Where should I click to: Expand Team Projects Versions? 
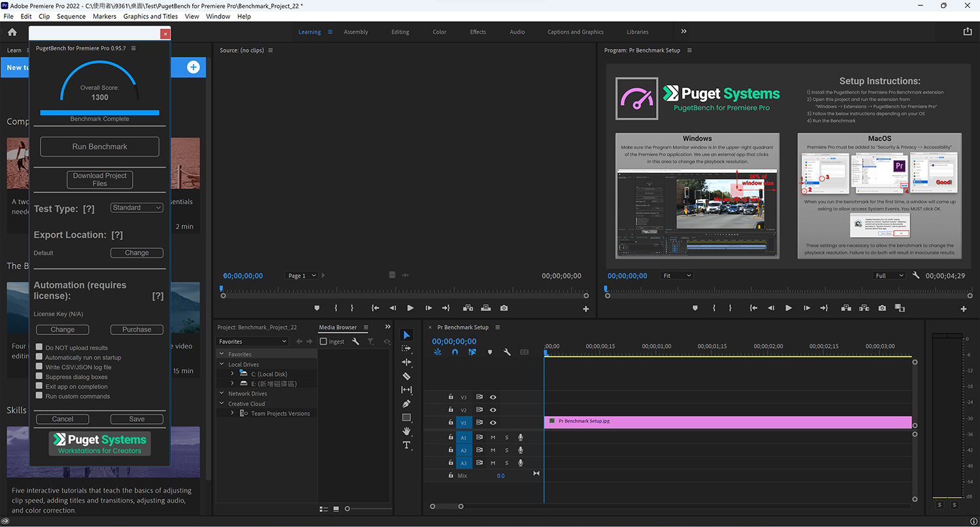click(232, 413)
